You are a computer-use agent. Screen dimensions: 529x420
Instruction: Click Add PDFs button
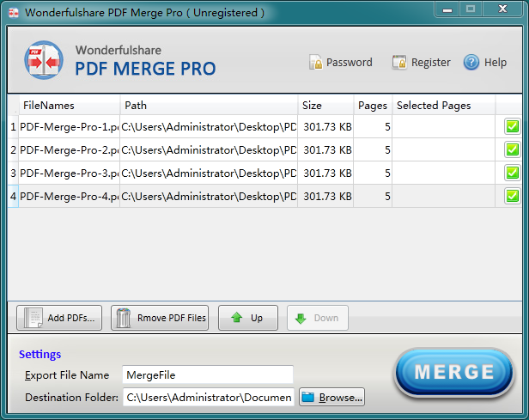tap(59, 318)
